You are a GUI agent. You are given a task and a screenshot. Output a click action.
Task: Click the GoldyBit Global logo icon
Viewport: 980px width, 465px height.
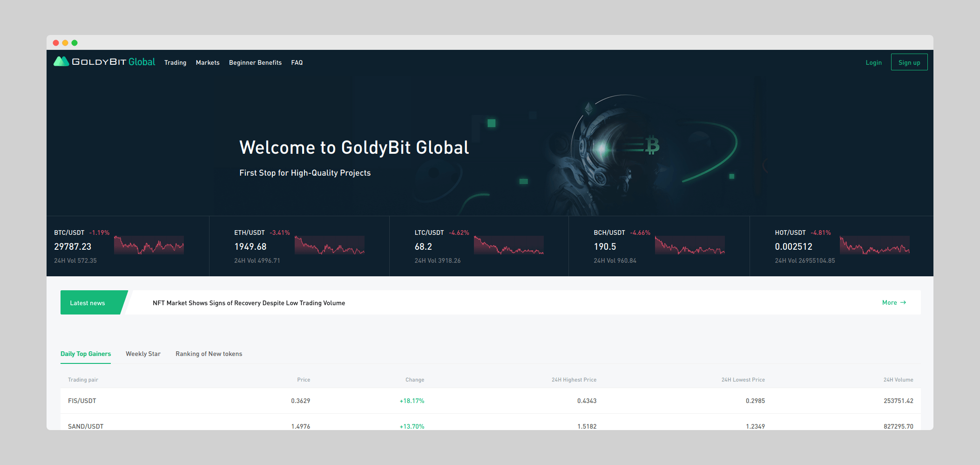(61, 62)
